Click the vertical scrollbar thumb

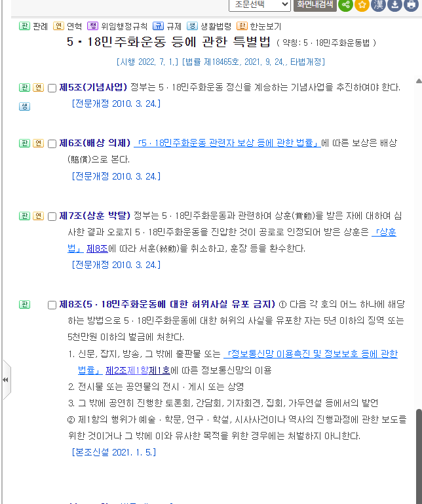click(x=419, y=456)
